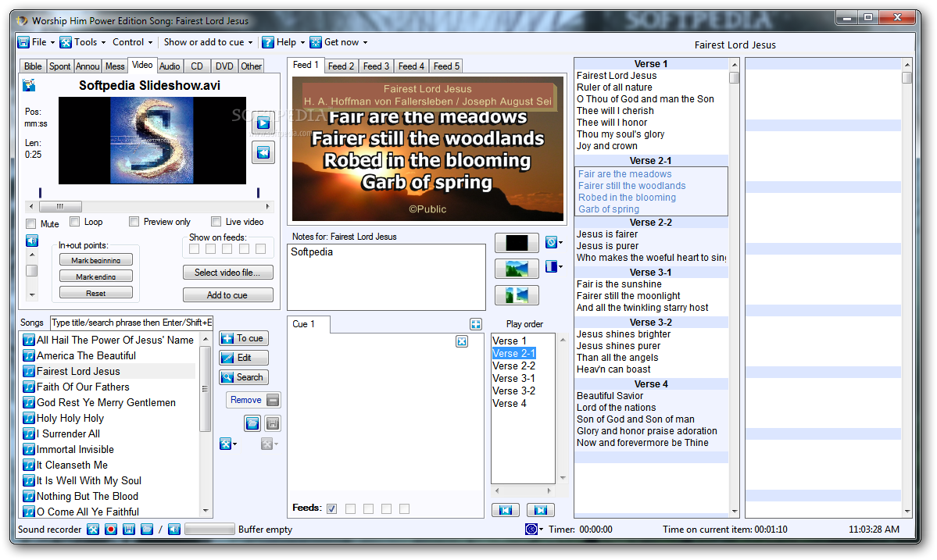Open the greyed tools dropdown next to it

click(270, 444)
